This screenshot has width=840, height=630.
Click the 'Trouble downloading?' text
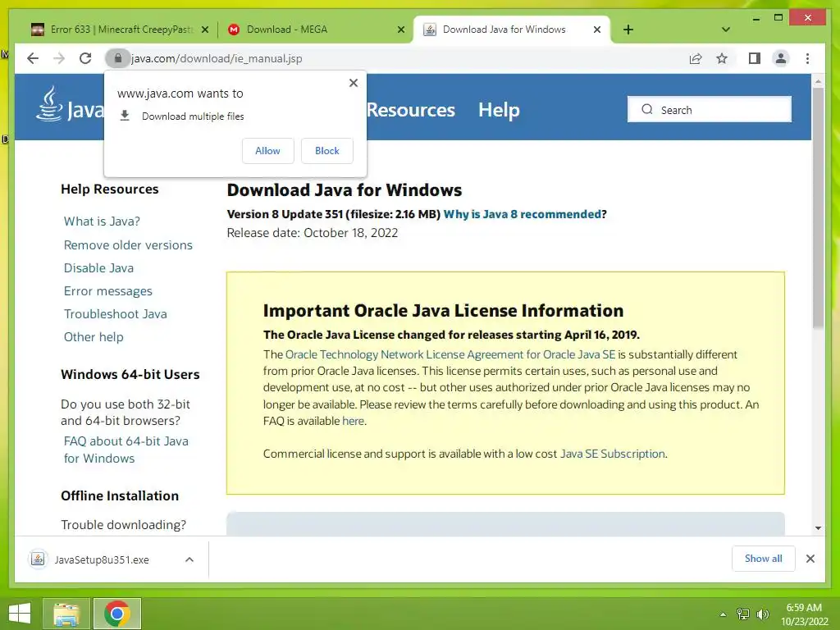(x=123, y=525)
